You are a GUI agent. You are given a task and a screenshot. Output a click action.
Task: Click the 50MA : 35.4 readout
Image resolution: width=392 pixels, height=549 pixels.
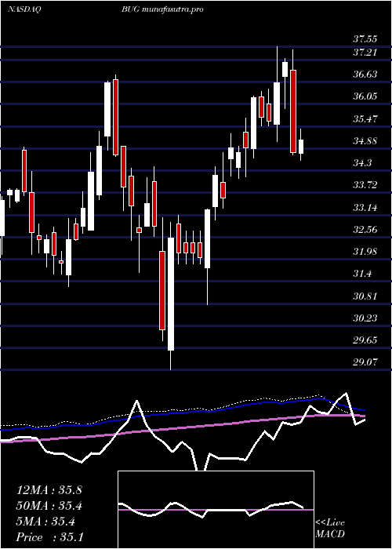click(x=49, y=506)
